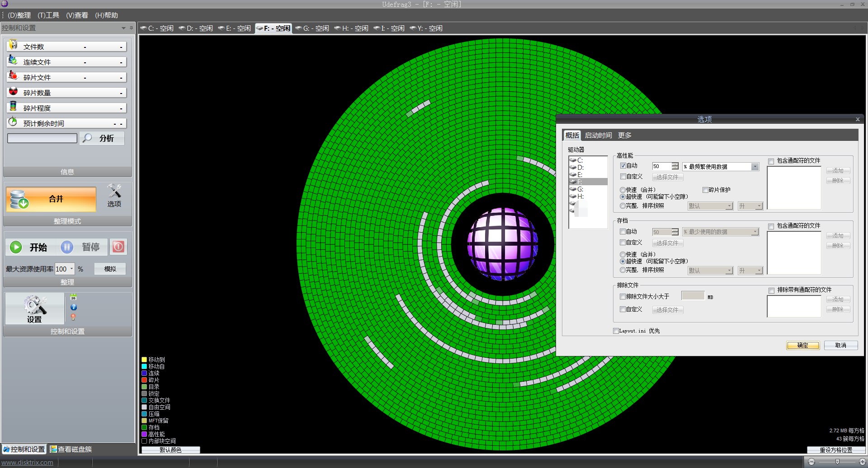Check exclude wildcard files (排除带有通配符的文件)

click(x=772, y=290)
